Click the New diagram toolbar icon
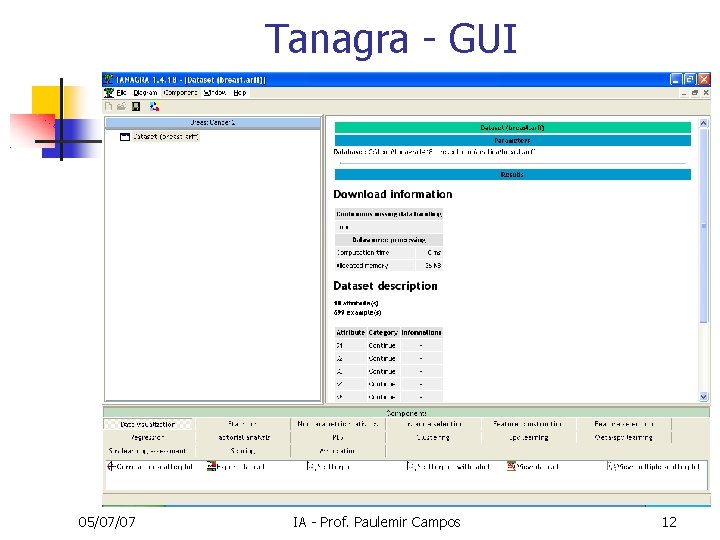The height and width of the screenshot is (540, 720). 109,107
